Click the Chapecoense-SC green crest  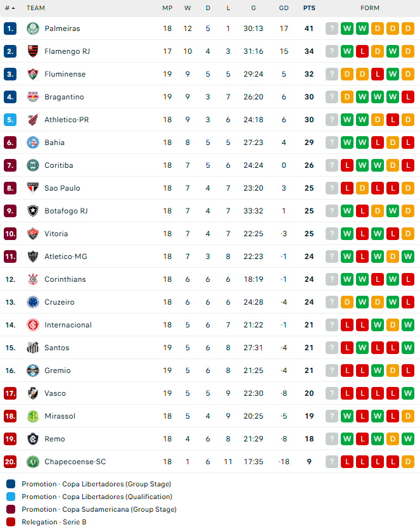point(33,462)
